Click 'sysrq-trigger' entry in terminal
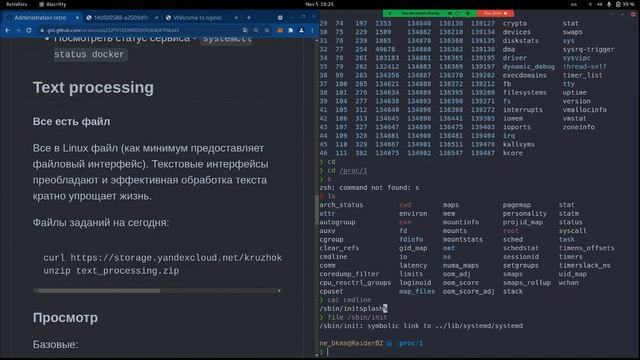This screenshot has width=640, height=360. point(589,49)
